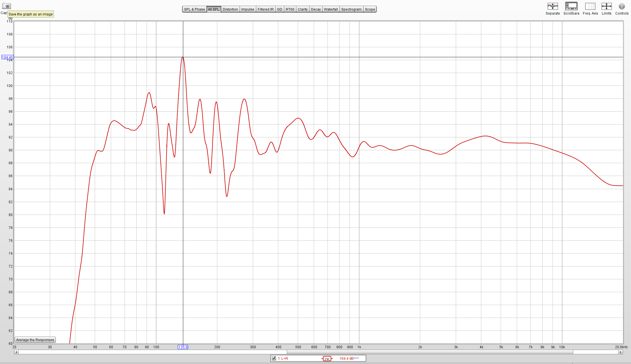The image size is (631, 364).
Task: Open the Distortion tab
Action: tap(230, 9)
